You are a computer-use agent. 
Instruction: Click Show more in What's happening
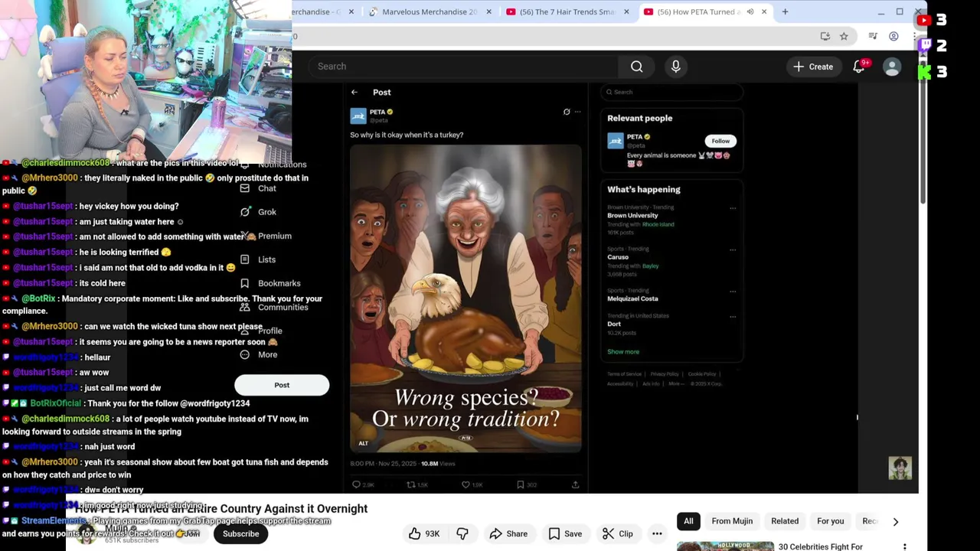tap(623, 352)
